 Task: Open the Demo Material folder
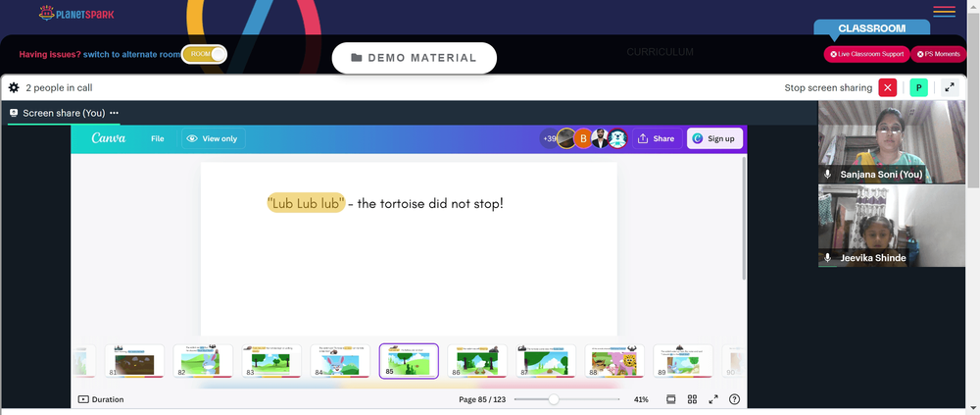click(414, 58)
